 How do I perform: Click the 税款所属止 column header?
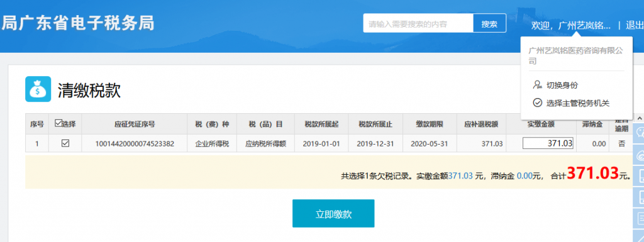click(x=375, y=124)
